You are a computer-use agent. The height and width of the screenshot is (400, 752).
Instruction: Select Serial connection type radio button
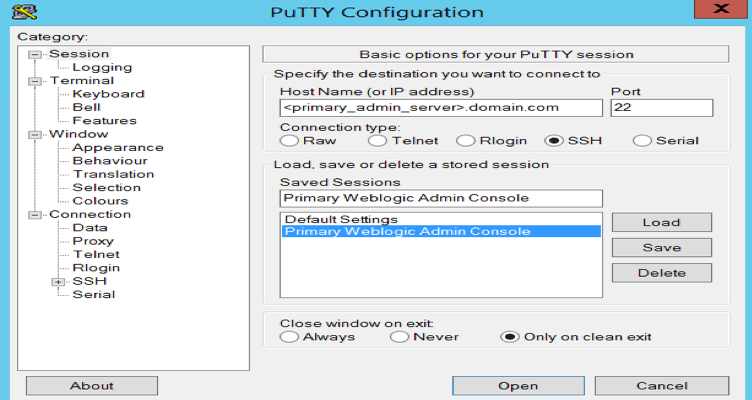[x=641, y=141]
